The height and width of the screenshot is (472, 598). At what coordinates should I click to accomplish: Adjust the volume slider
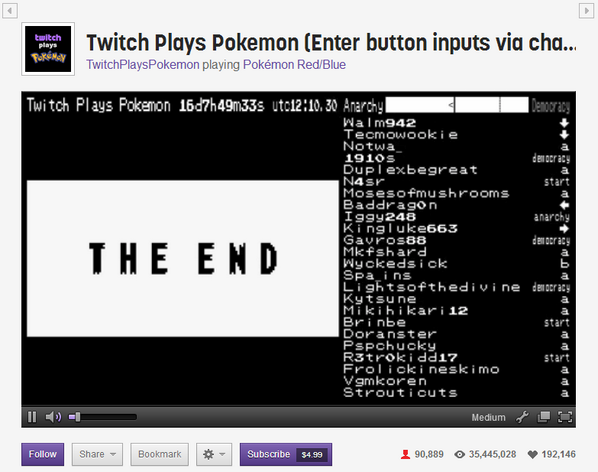pyautogui.click(x=102, y=417)
